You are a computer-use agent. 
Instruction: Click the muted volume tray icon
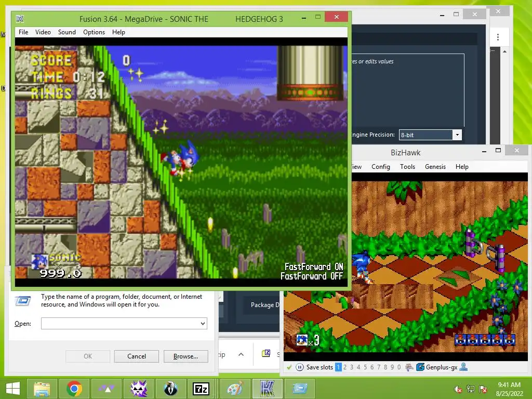[x=458, y=389]
